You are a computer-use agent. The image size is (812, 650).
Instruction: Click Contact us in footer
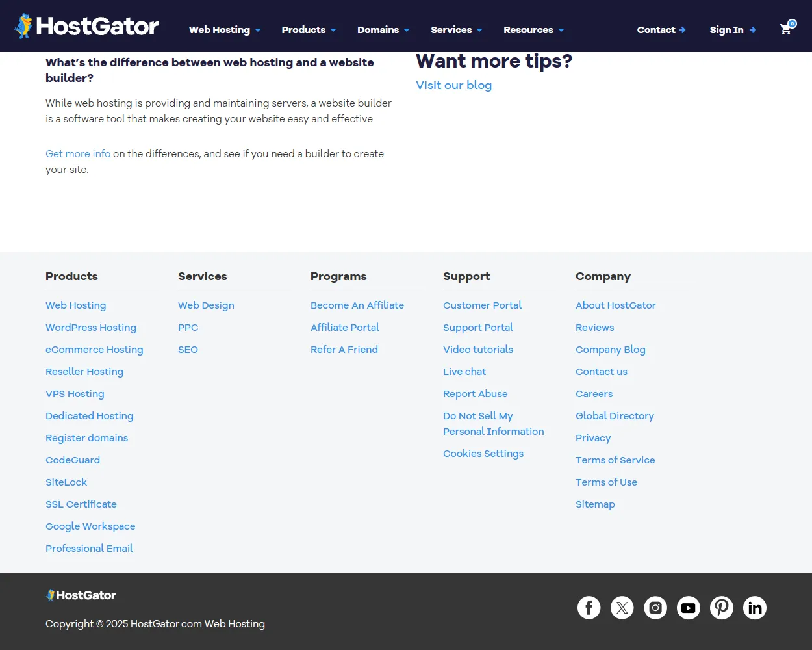pos(602,372)
